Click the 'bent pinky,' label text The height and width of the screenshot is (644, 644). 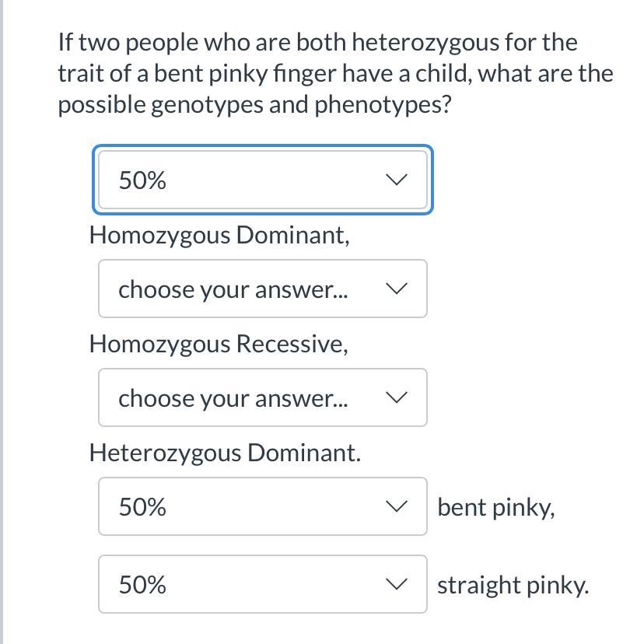click(496, 508)
